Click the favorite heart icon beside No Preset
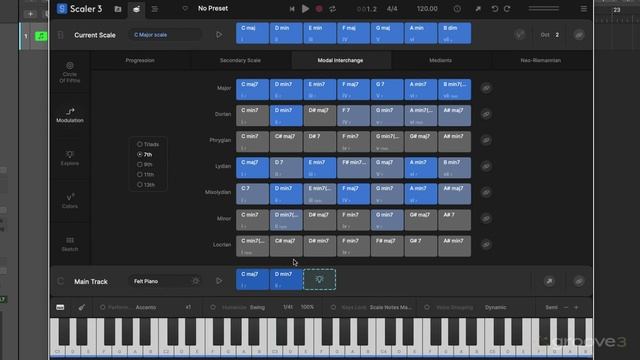 tap(185, 9)
